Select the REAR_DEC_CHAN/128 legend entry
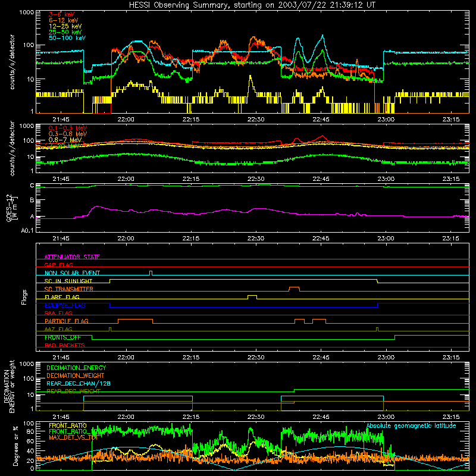This screenshot has height=476, width=476. coord(79,383)
